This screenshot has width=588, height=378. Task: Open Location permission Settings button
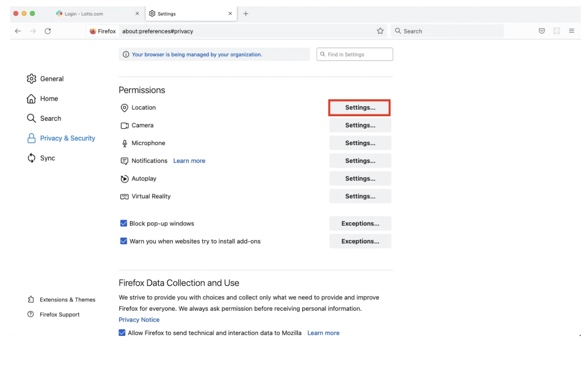[x=360, y=108]
